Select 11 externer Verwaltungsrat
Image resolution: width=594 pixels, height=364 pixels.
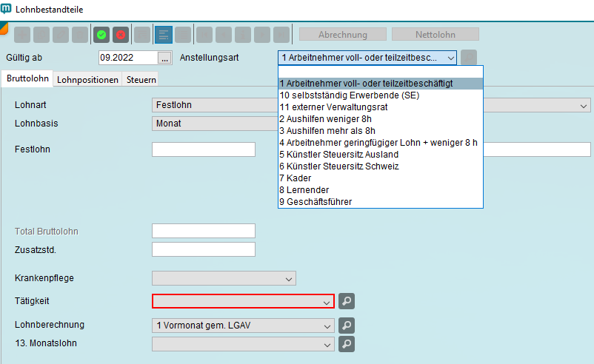381,107
